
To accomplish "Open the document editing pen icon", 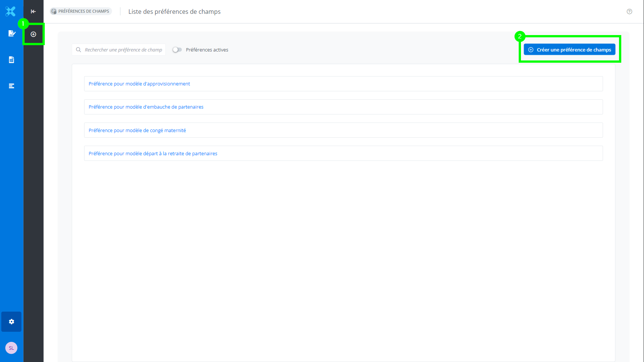I will (x=12, y=34).
